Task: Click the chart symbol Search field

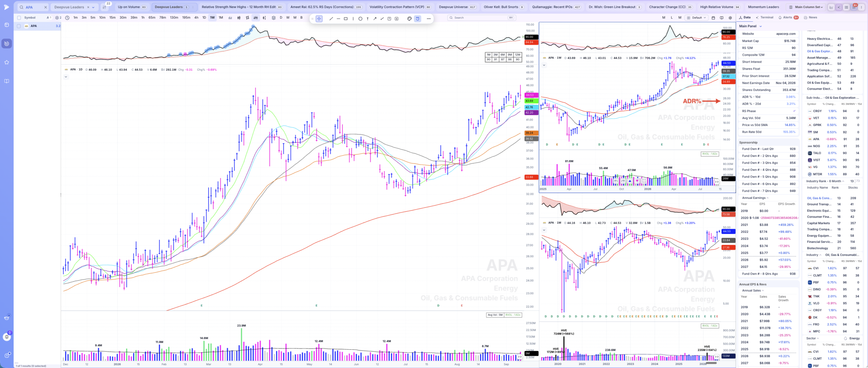Action: coord(481,18)
